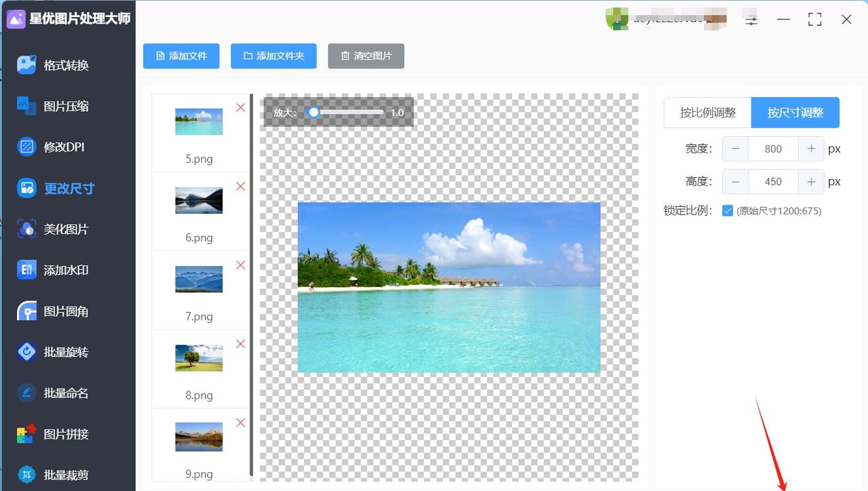Select the 9.png mountain reflection thumbnail

click(x=199, y=437)
